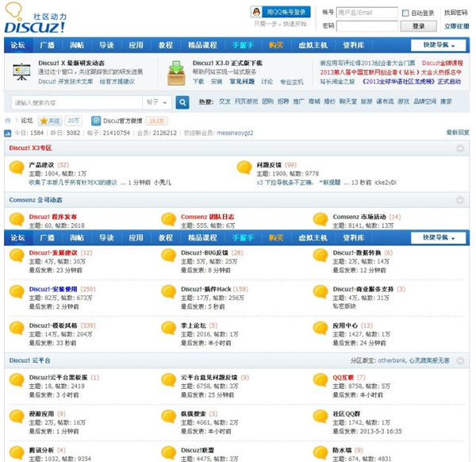Click the blue search magnifier button
This screenshot has height=462, width=476.
click(x=182, y=102)
